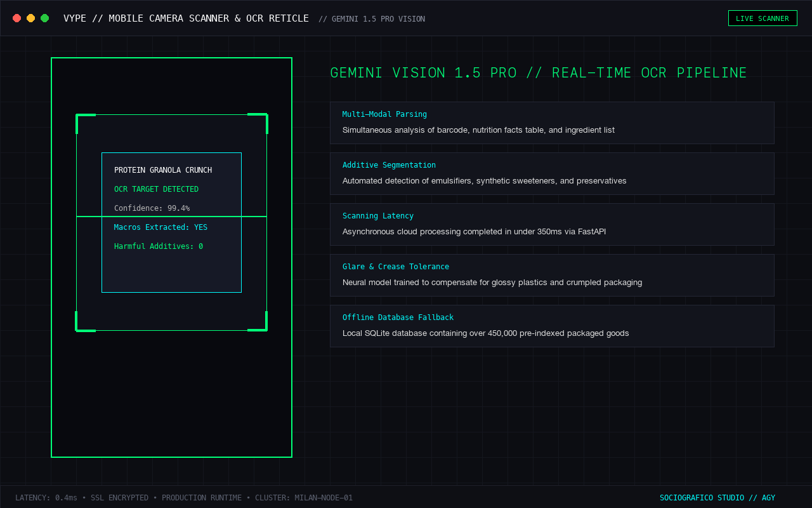Click the SOCIOGRAFICO STUDIO // AGY credit
The width and height of the screenshot is (812, 508).
[x=717, y=498]
